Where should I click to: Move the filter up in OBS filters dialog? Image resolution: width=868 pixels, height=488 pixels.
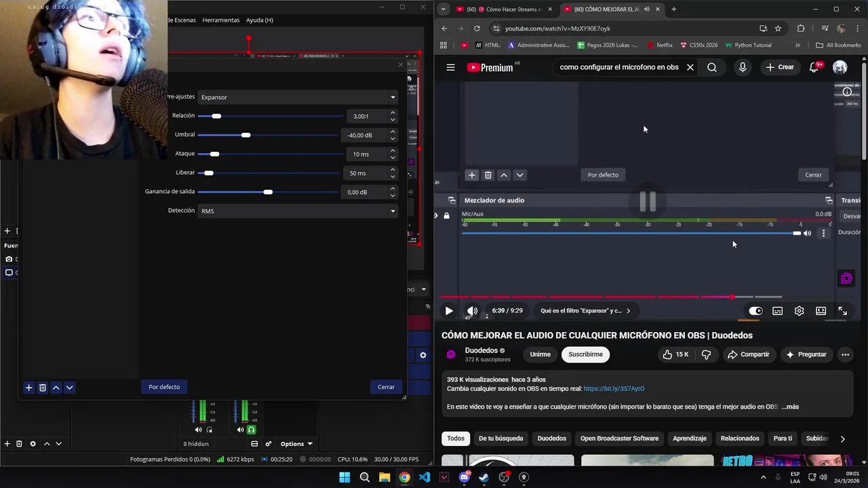tap(56, 388)
